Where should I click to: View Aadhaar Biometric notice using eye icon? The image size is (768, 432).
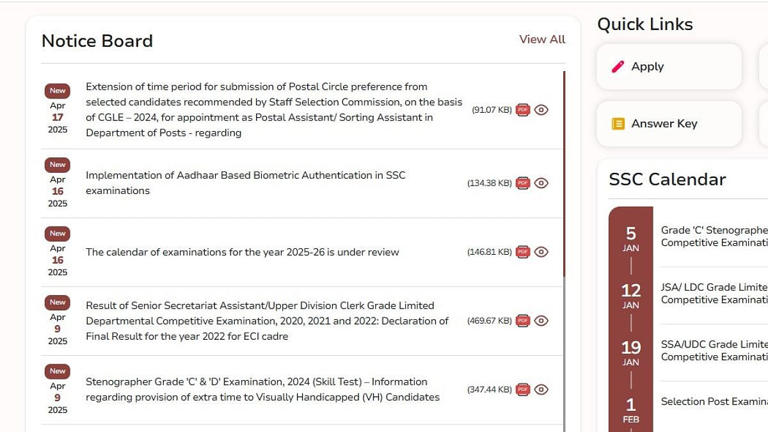541,183
